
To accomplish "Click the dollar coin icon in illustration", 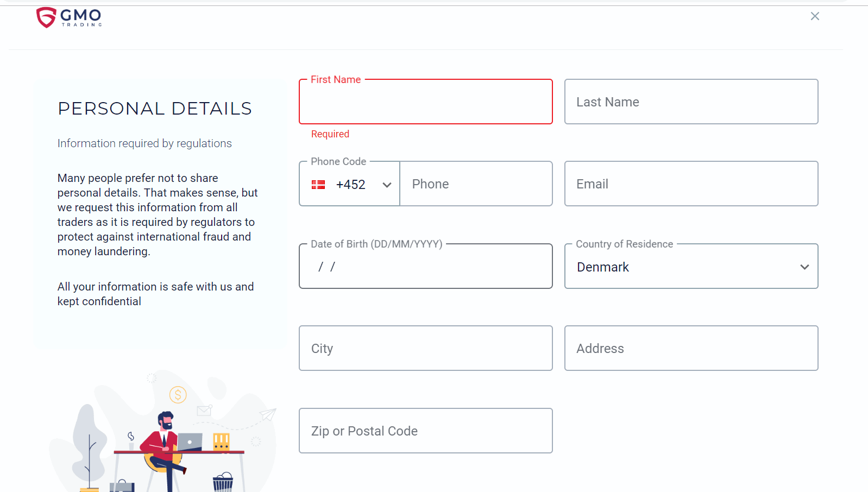I will 178,395.
